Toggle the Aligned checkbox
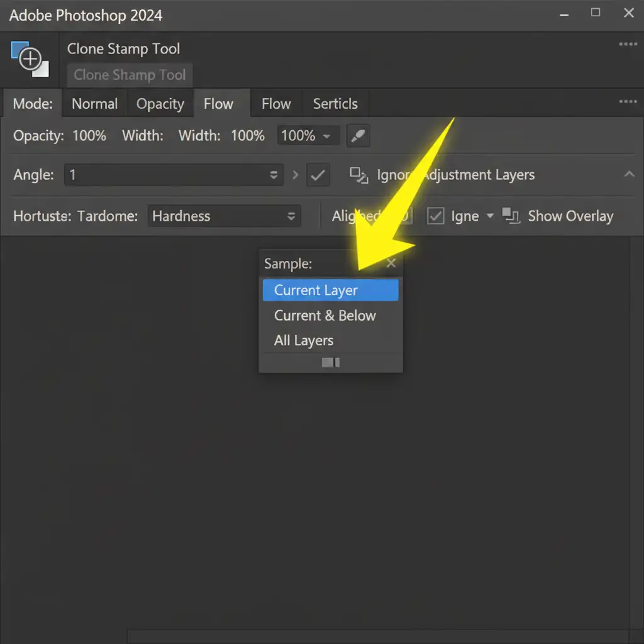This screenshot has width=644, height=644. (404, 216)
